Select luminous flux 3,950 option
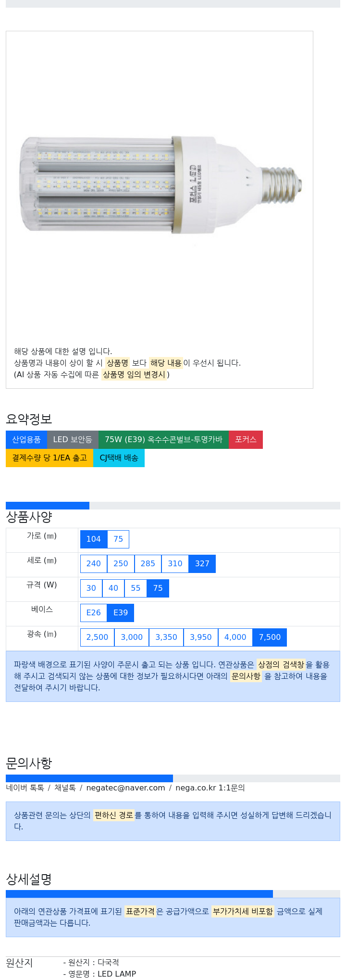346x980 pixels. [x=201, y=637]
